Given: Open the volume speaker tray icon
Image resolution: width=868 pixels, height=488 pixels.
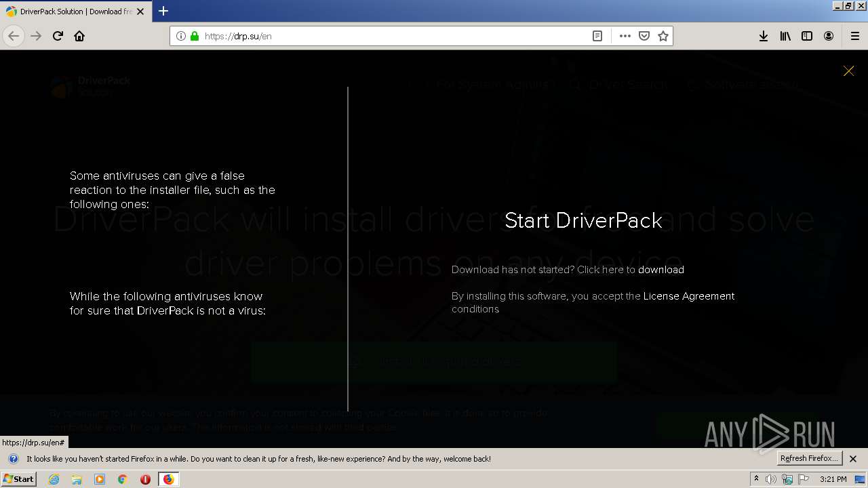Looking at the screenshot, I should pos(771,479).
